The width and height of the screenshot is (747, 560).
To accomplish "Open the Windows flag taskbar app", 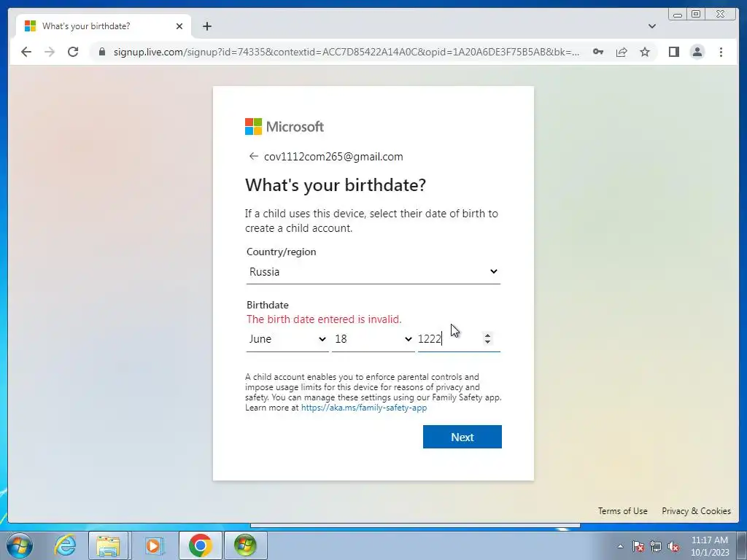I will tap(245, 545).
